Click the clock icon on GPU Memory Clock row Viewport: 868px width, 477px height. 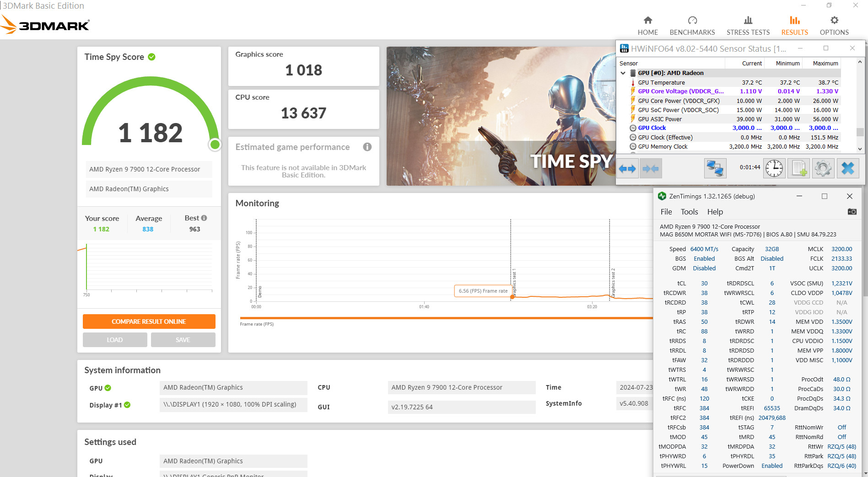coord(633,147)
